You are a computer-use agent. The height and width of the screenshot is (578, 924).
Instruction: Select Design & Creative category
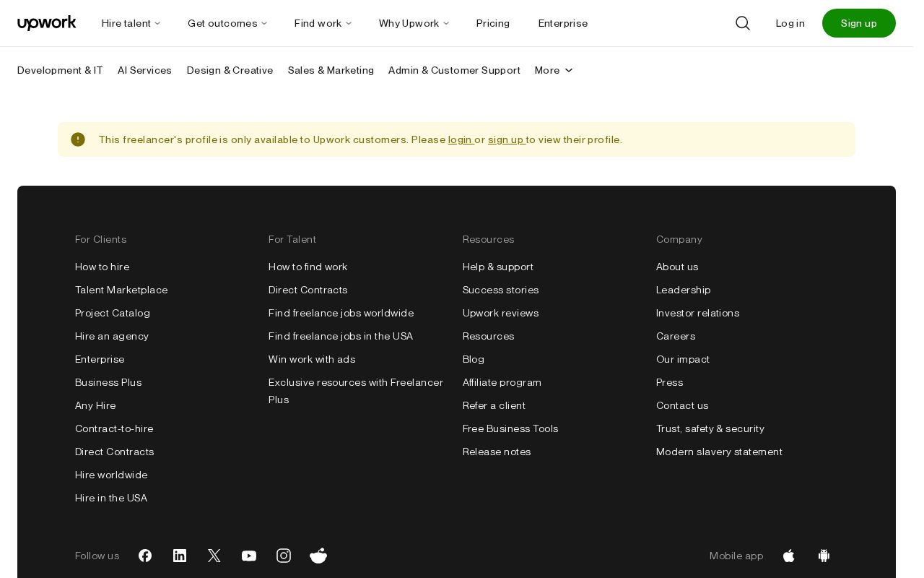click(x=230, y=70)
